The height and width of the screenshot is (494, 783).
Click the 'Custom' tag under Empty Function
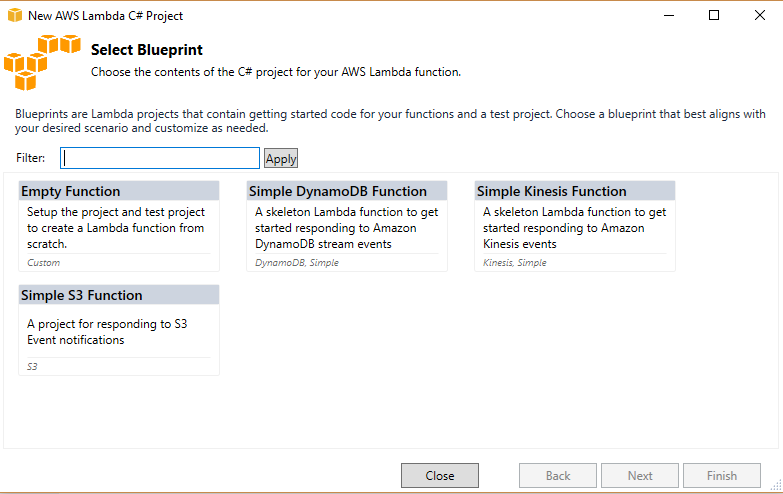[43, 263]
